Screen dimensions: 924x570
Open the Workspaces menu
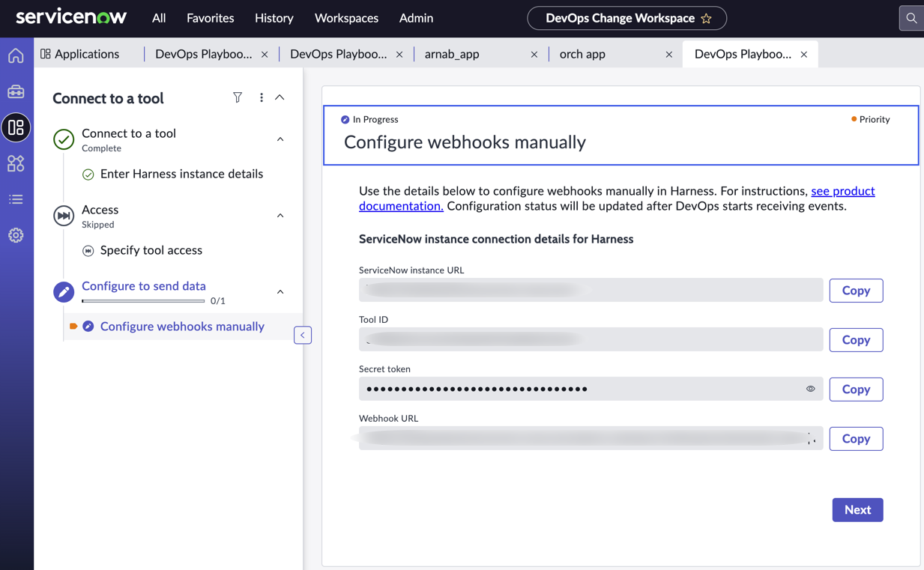tap(346, 18)
